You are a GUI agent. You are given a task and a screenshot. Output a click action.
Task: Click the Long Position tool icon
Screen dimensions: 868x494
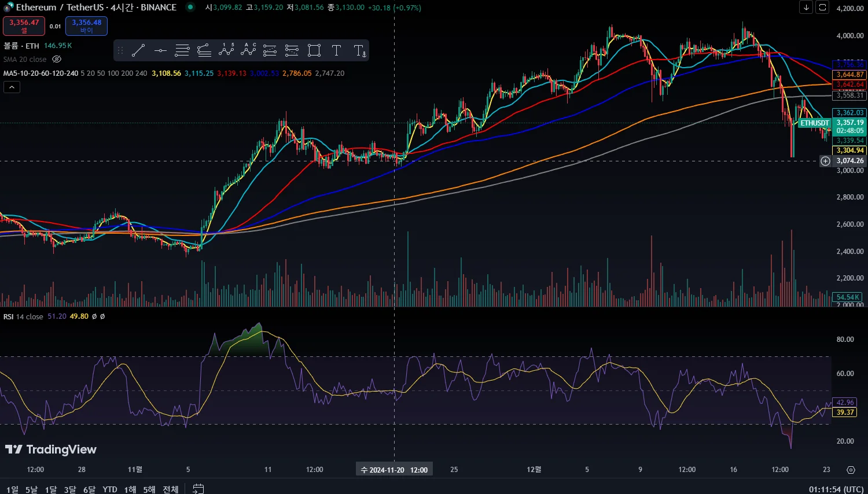(270, 50)
